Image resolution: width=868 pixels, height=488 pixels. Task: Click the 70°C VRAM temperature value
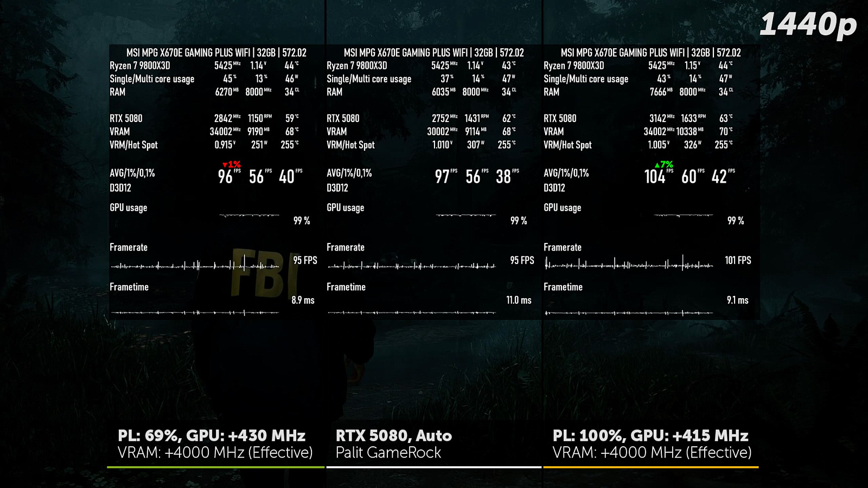(726, 132)
